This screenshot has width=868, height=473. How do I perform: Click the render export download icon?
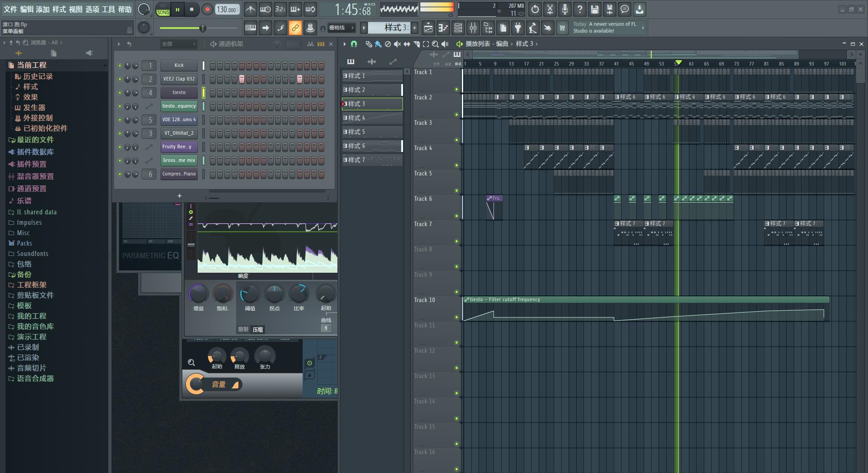click(640, 9)
